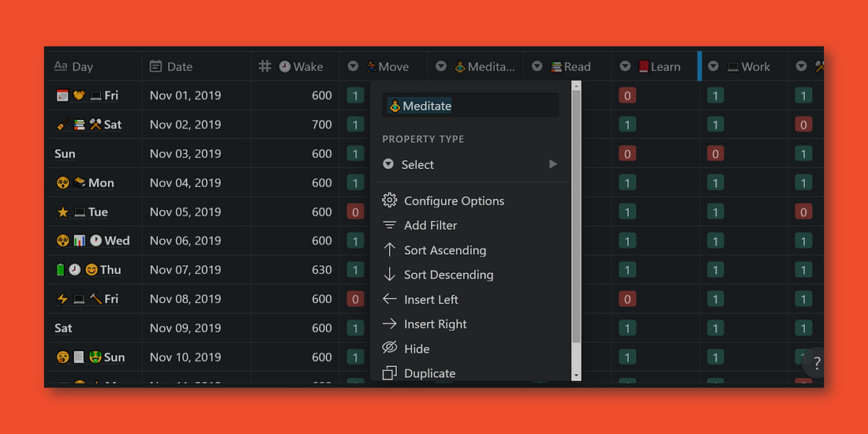This screenshot has width=868, height=434.
Task: Open the help question mark button
Action: coord(816,363)
